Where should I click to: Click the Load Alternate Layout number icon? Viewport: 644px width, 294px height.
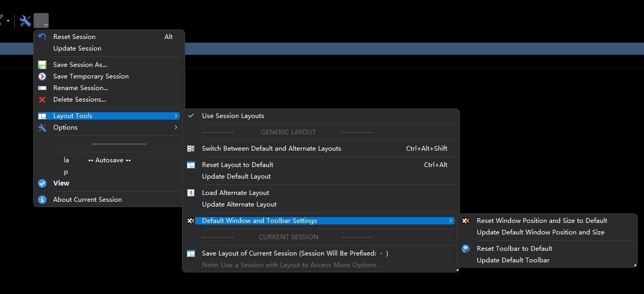[x=191, y=193]
